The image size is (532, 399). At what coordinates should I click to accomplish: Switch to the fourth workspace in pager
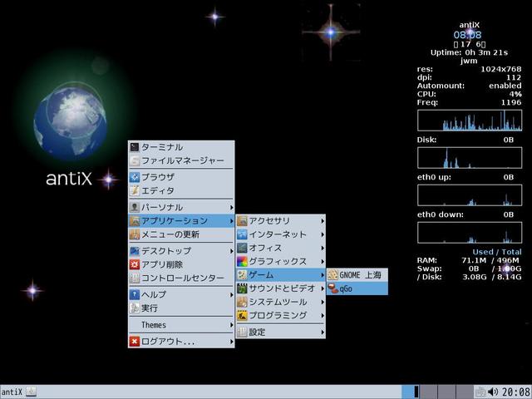pyautogui.click(x=465, y=392)
